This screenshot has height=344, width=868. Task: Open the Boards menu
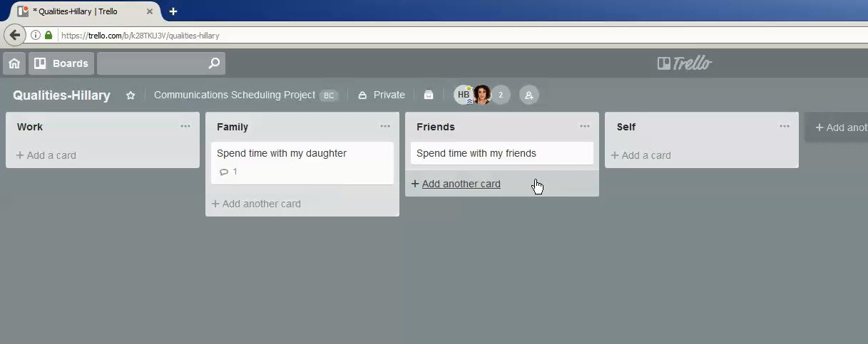point(61,63)
